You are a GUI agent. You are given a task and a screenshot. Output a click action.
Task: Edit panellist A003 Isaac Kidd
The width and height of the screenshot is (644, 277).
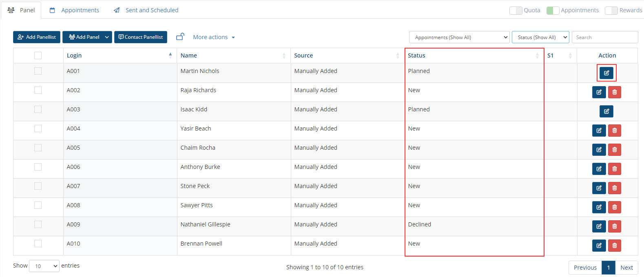606,111
